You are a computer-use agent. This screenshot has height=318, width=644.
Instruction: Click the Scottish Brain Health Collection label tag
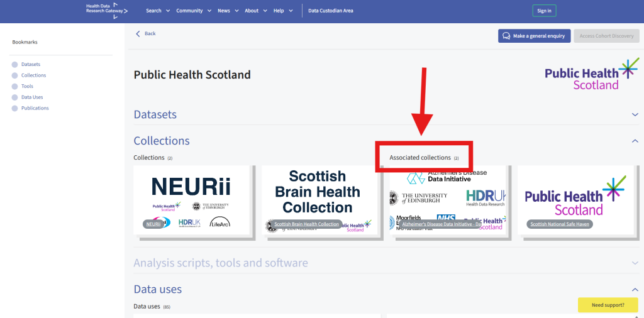coord(306,224)
